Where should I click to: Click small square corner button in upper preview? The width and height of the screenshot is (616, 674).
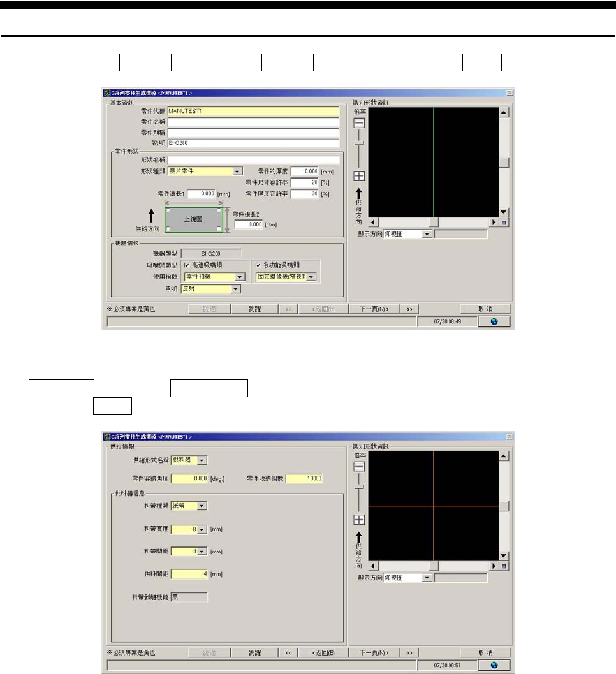504,223
